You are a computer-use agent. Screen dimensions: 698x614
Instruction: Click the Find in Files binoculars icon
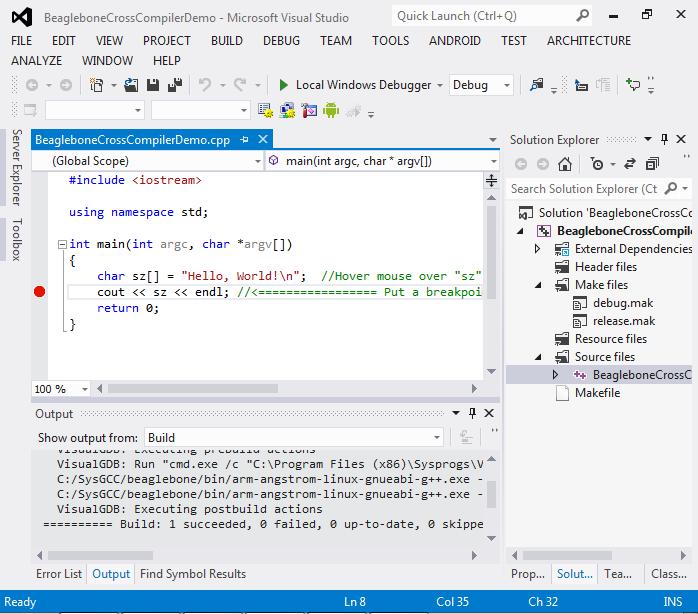[x=536, y=85]
